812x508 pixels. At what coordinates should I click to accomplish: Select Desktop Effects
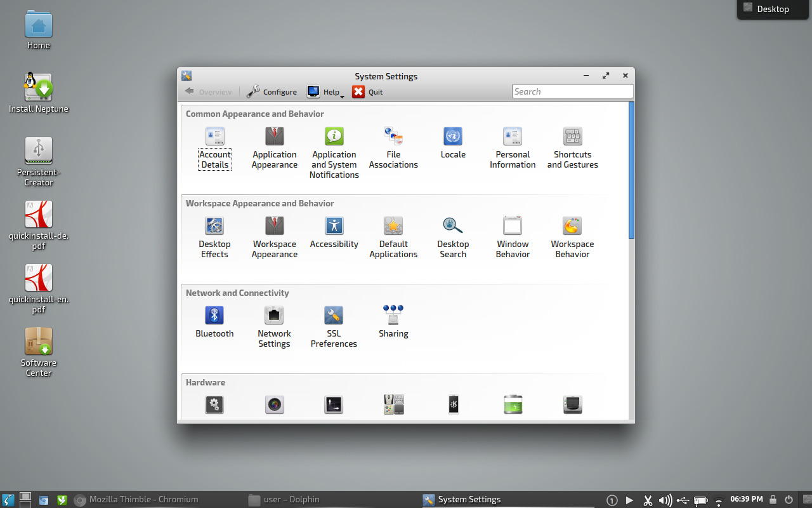[x=214, y=236]
